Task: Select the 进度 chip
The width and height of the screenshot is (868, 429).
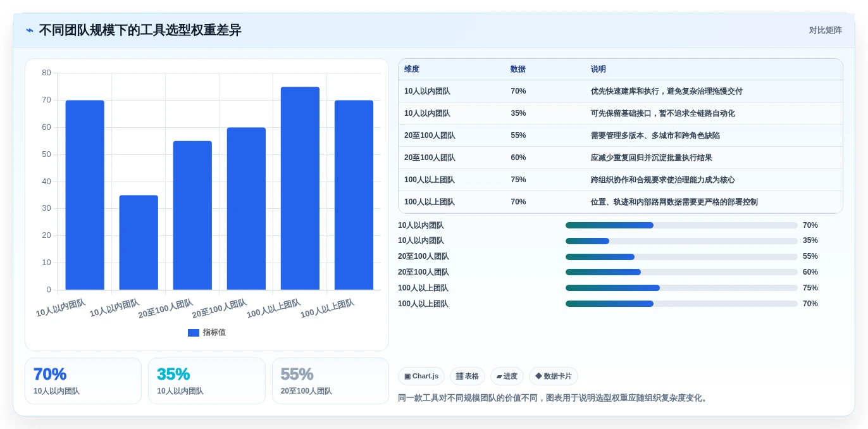Action: point(507,376)
